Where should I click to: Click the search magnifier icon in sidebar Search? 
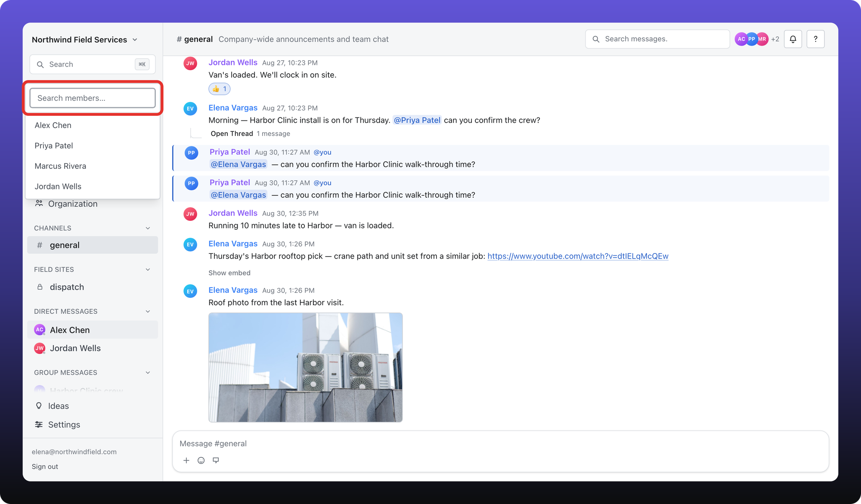pos(40,65)
